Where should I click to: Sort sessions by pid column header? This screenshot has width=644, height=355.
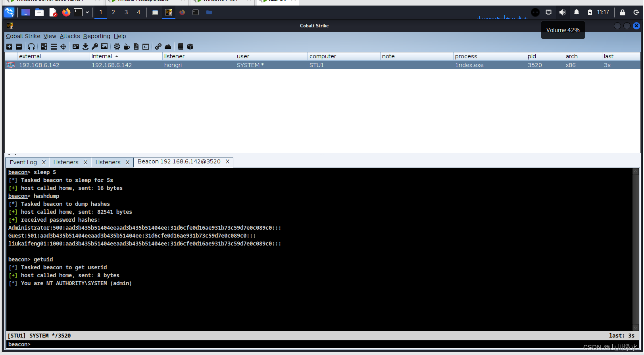(x=545, y=56)
